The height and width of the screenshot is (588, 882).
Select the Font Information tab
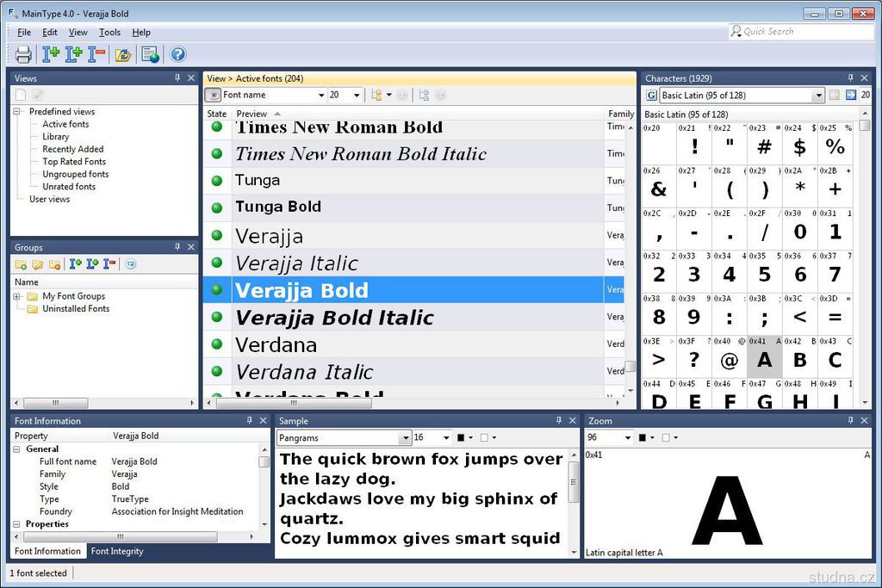click(x=48, y=552)
